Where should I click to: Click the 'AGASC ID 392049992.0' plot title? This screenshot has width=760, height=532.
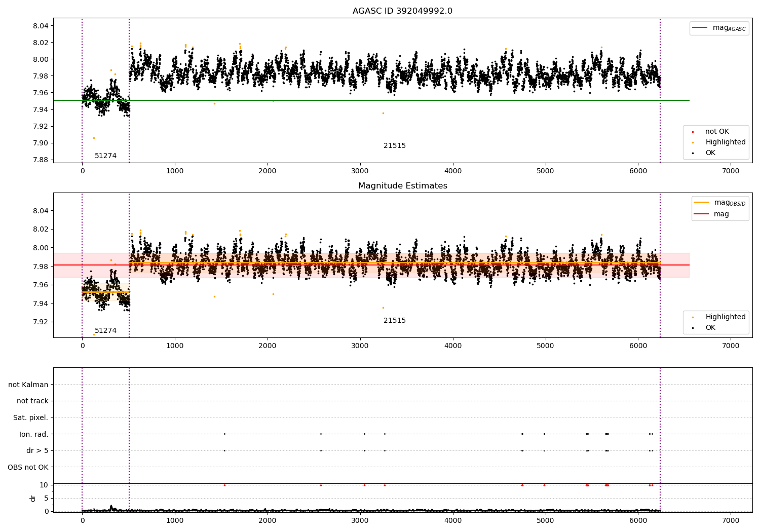[x=402, y=11]
